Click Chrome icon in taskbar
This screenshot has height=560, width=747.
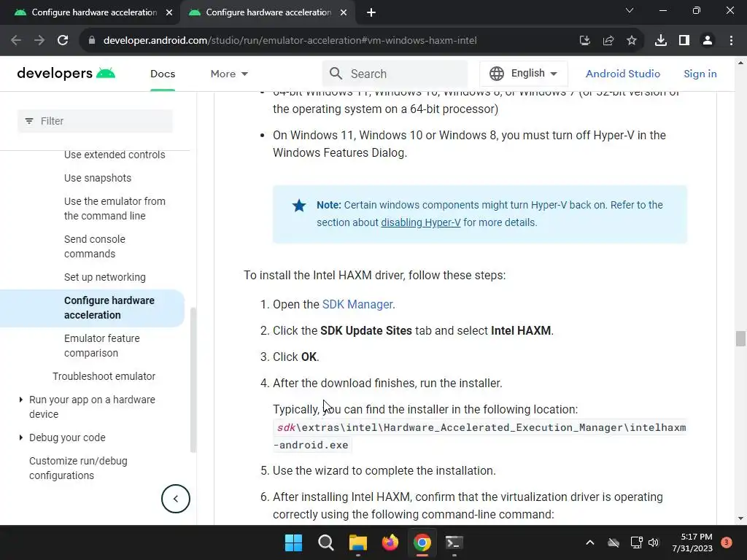tap(422, 542)
